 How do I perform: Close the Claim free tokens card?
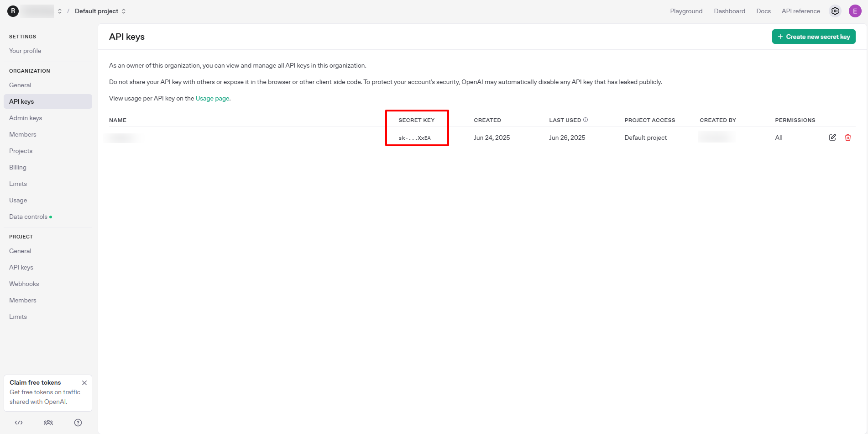pos(84,383)
